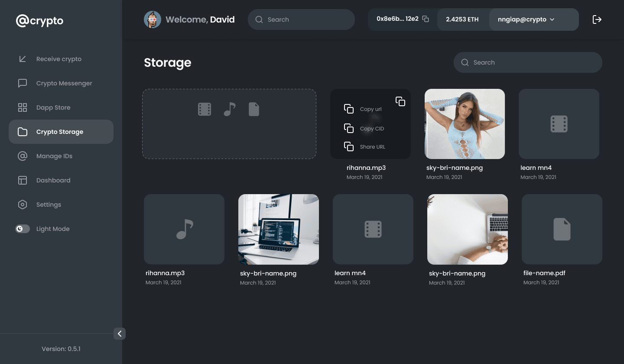Viewport: 624px width, 364px height.
Task: Click the 2.4253 ETH balance
Action: pyautogui.click(x=462, y=19)
